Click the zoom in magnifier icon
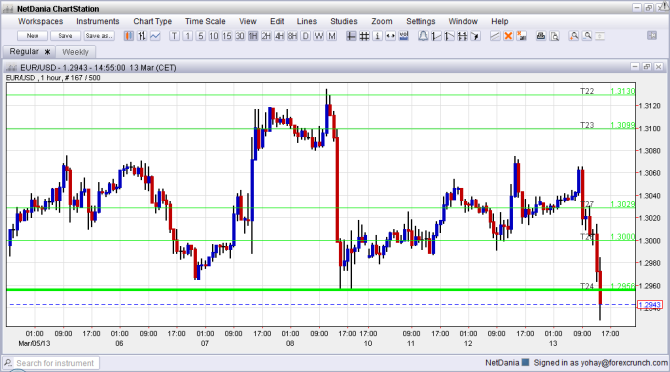Viewport: 670px width, 372px height. pos(574,36)
